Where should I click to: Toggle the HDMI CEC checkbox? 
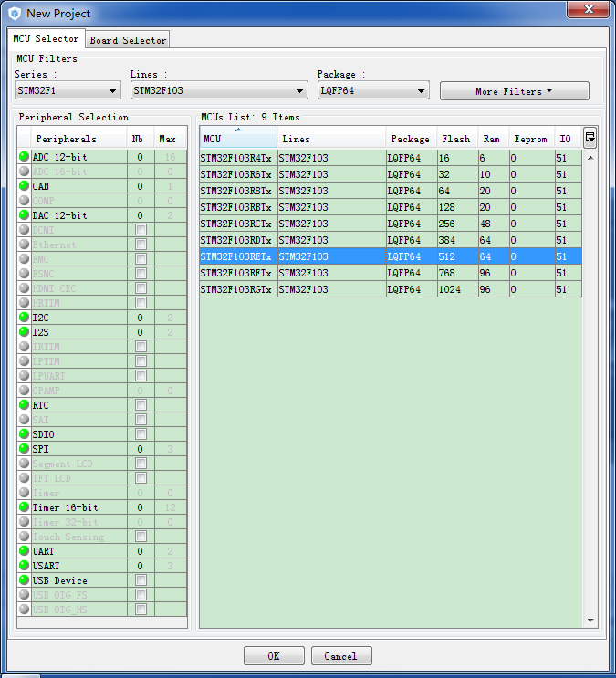click(x=141, y=288)
